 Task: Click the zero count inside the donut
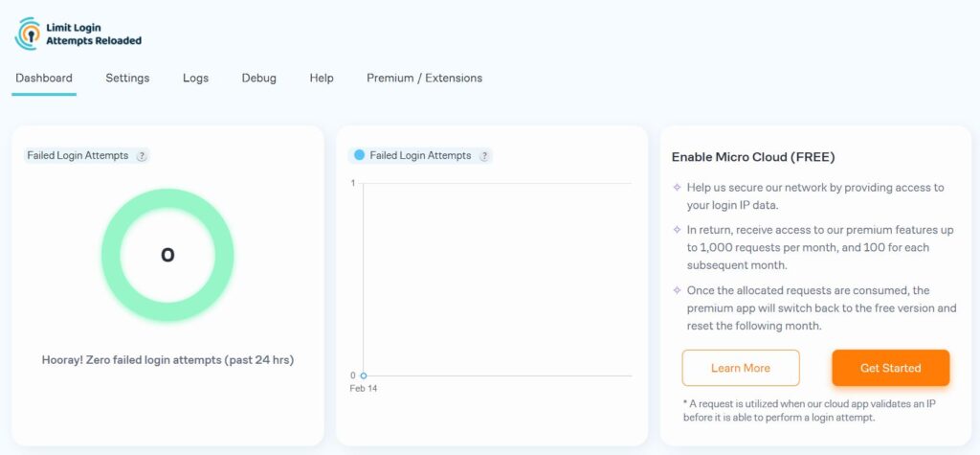tap(167, 256)
